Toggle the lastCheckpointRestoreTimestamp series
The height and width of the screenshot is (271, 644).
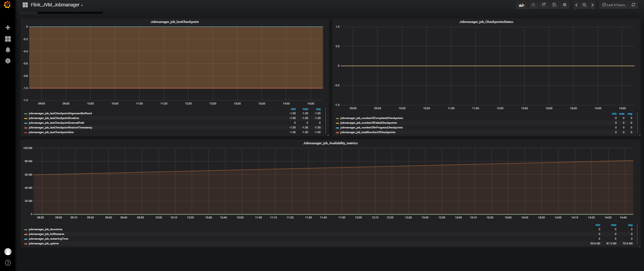(x=61, y=127)
